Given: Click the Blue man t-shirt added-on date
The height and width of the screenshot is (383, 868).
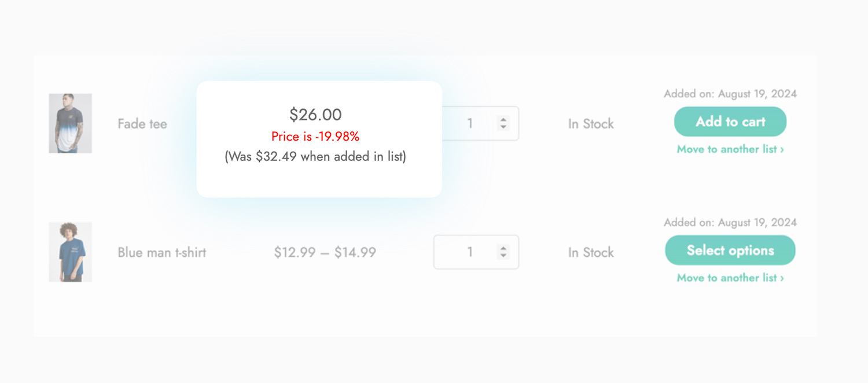Looking at the screenshot, I should click(x=730, y=223).
